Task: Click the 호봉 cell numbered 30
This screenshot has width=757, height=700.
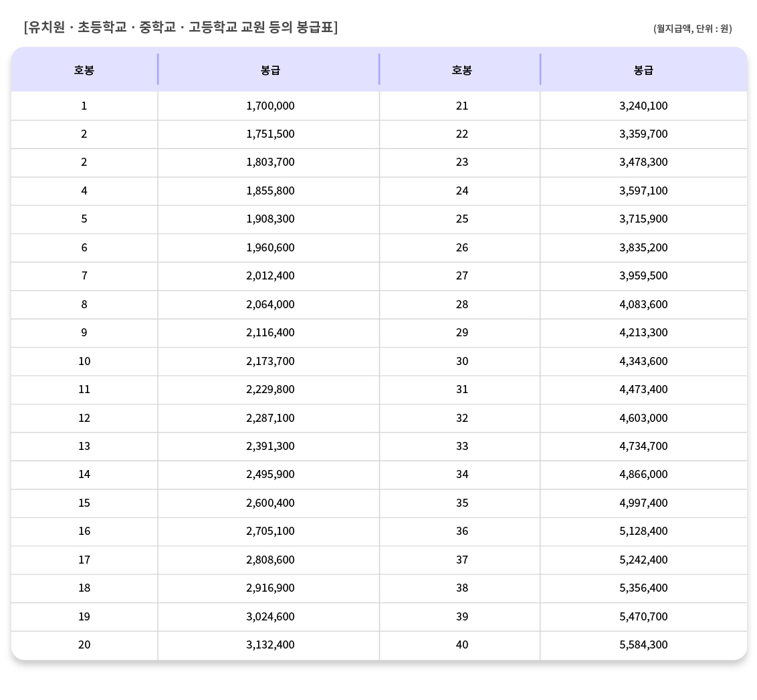Action: pos(462,361)
